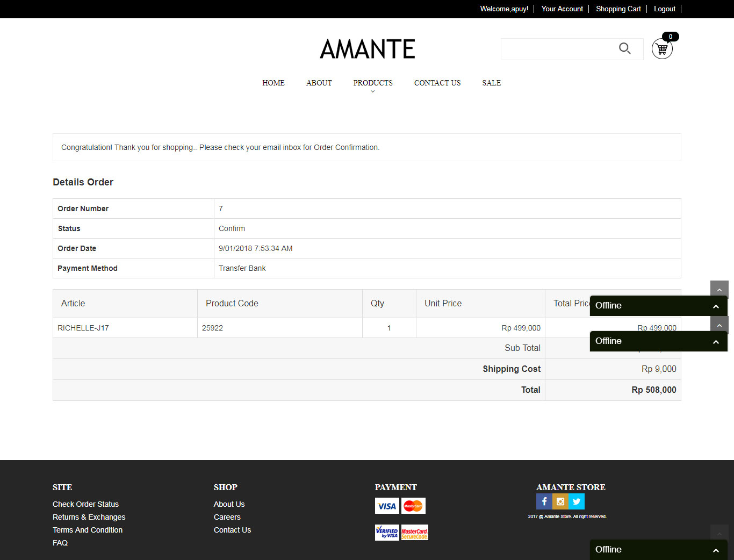
Task: Click the Details Order heading
Action: pos(83,182)
